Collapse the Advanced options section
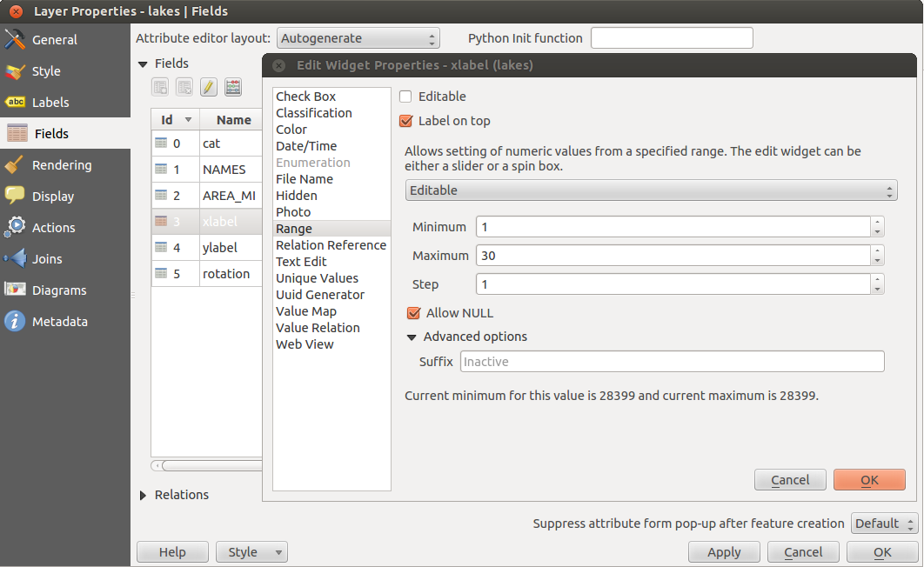This screenshot has width=924, height=567. [x=412, y=337]
